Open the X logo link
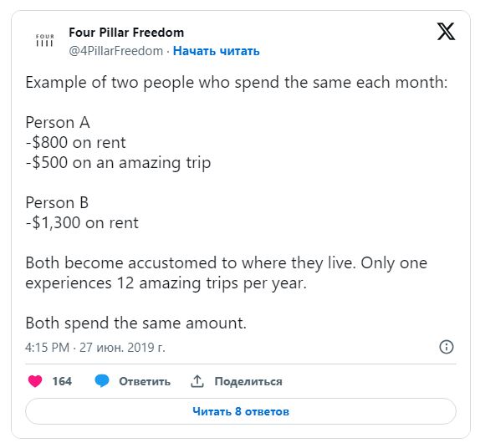The height and width of the screenshot is (448, 480). (x=446, y=31)
